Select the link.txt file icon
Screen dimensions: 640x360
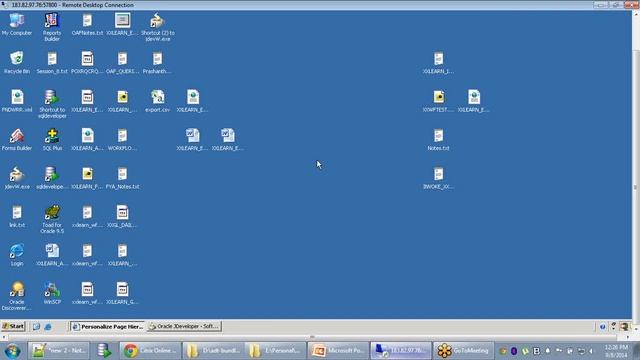17,216
